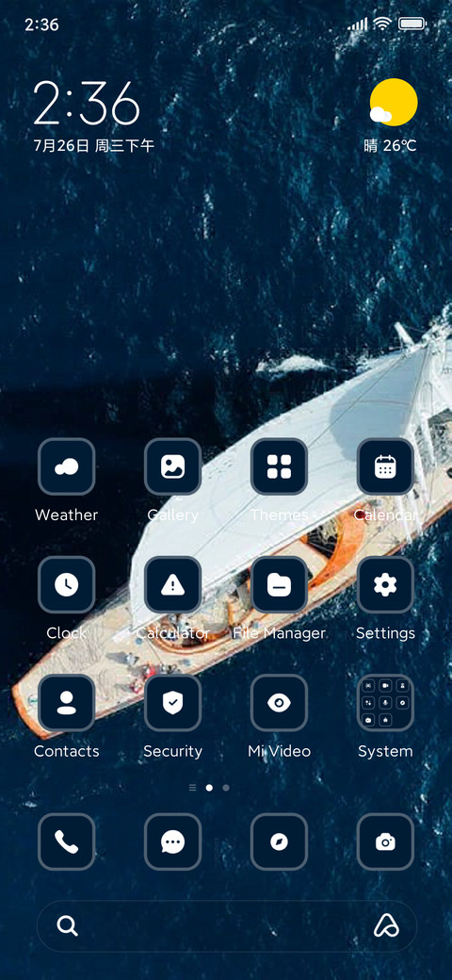Screen dimensions: 452x980
Task: Tap the Wi-Fi icon in status bar
Action: tap(381, 24)
